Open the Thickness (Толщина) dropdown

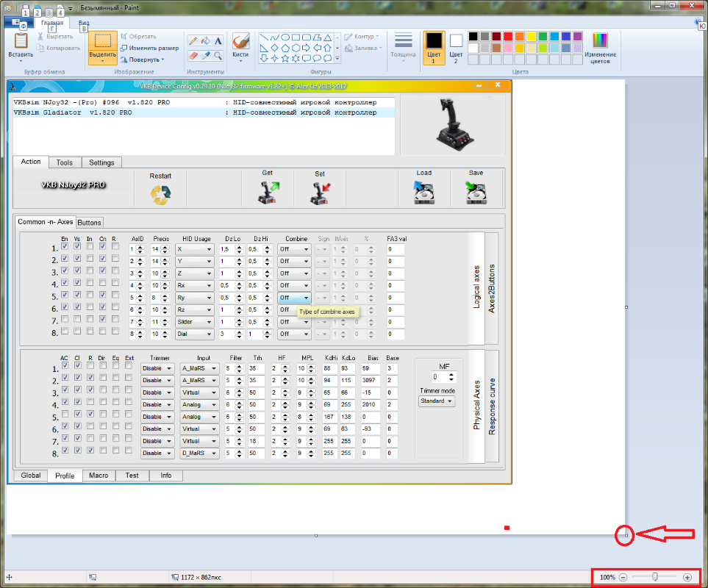click(x=403, y=47)
